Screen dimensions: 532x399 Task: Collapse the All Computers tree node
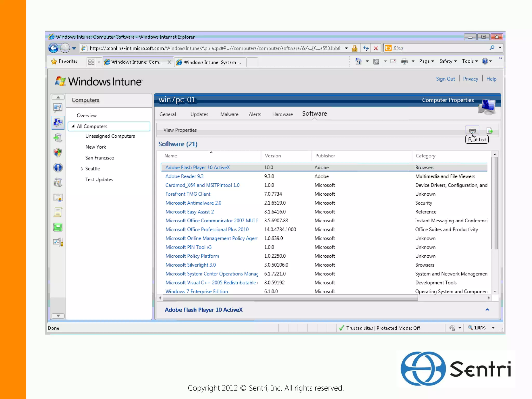[x=73, y=126]
